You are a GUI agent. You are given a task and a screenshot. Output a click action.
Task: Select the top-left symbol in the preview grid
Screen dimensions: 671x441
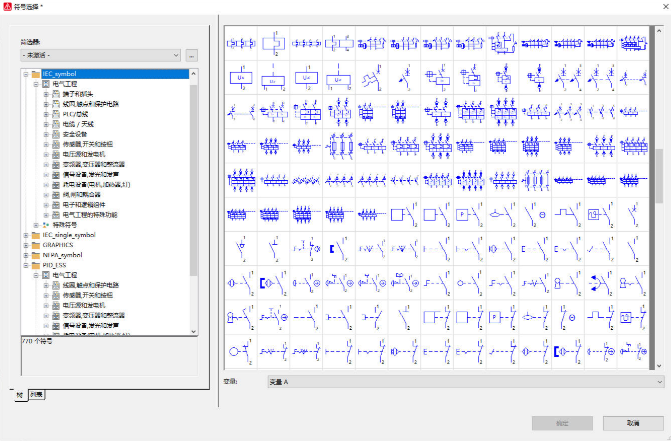tap(239, 43)
